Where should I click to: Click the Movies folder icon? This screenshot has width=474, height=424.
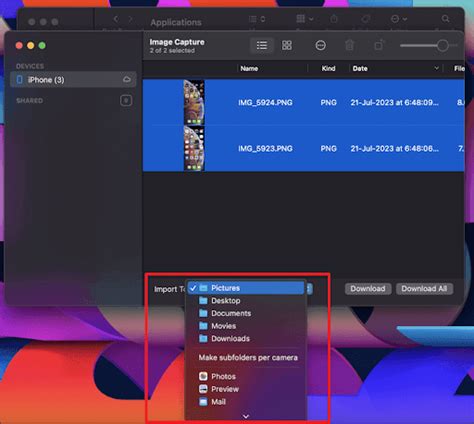pyautogui.click(x=203, y=326)
